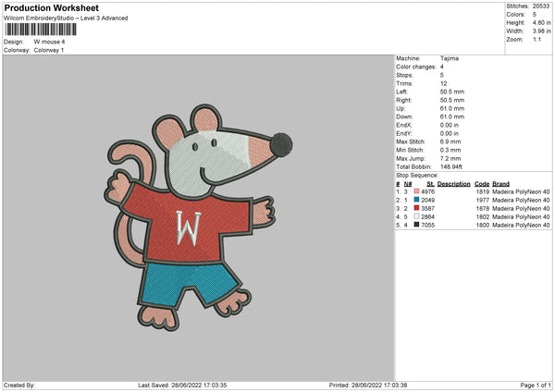Image resolution: width=555 pixels, height=392 pixels.
Task: Click the "Brand" column header
Action: pyautogui.click(x=500, y=184)
